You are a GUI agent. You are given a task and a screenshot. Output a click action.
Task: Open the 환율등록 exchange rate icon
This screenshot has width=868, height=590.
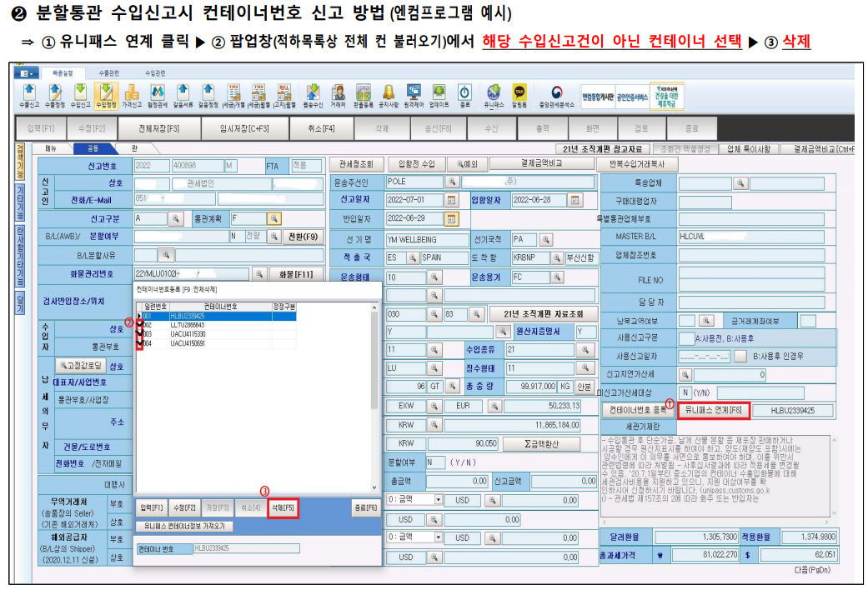[364, 95]
